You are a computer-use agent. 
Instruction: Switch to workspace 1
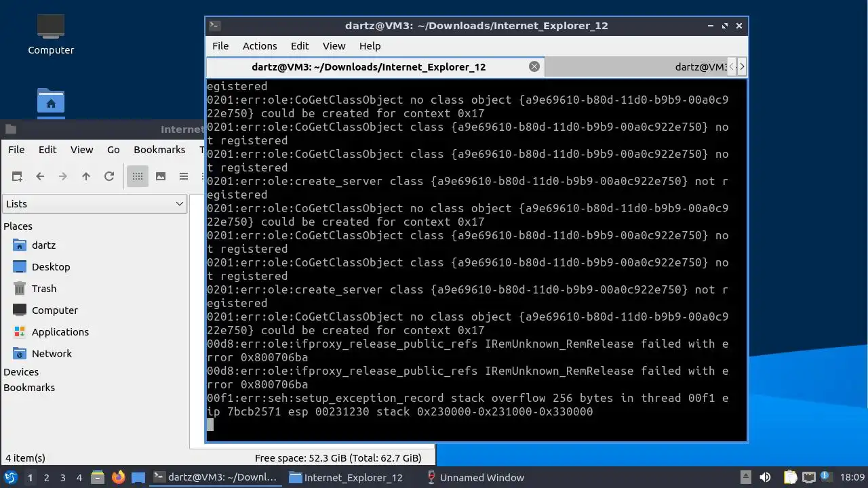[x=30, y=478]
